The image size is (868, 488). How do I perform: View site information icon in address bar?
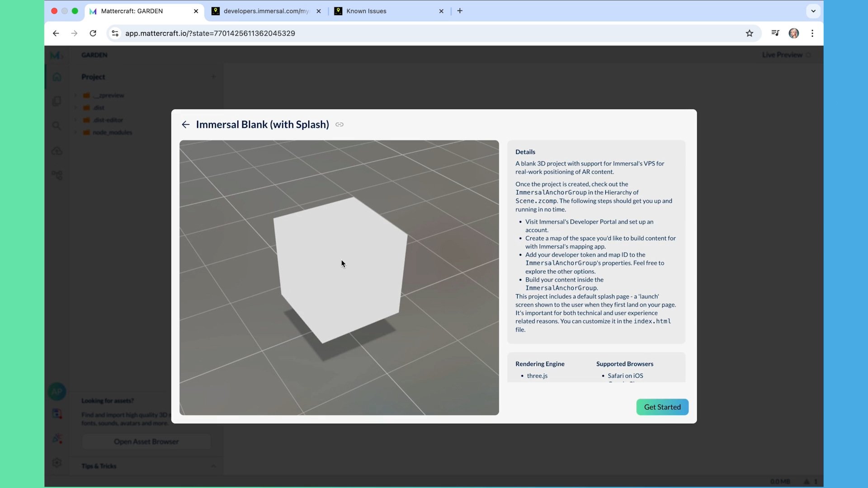pos(115,33)
